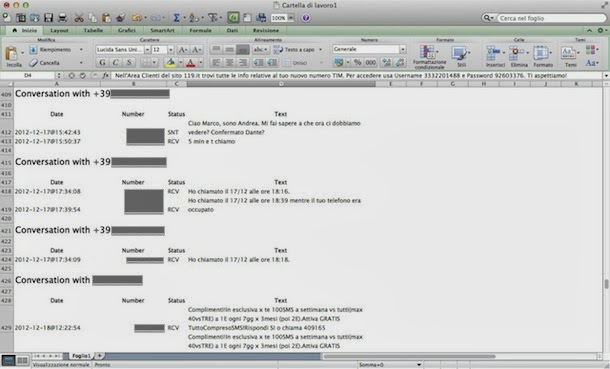Open the Grafici ribbon tab
The image size is (610, 369).
(x=127, y=30)
